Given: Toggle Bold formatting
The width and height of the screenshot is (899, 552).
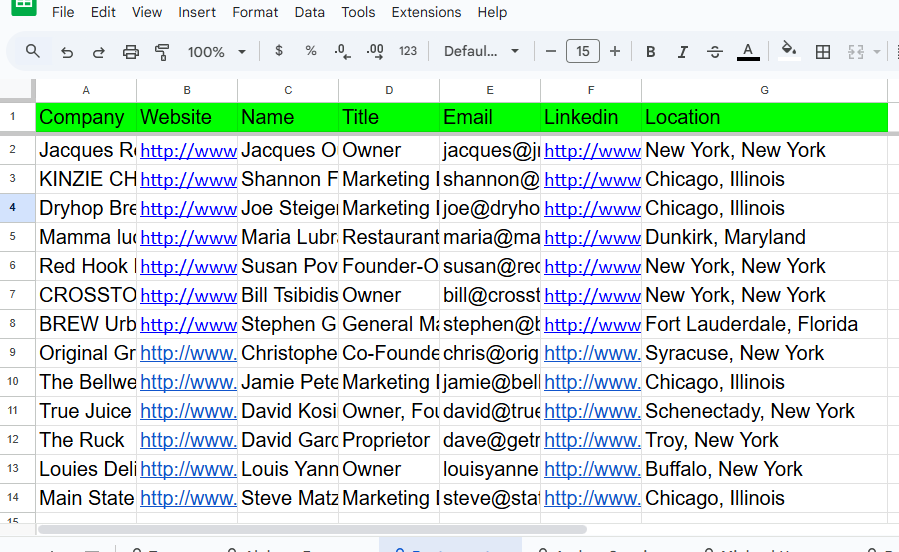Looking at the screenshot, I should click(650, 52).
